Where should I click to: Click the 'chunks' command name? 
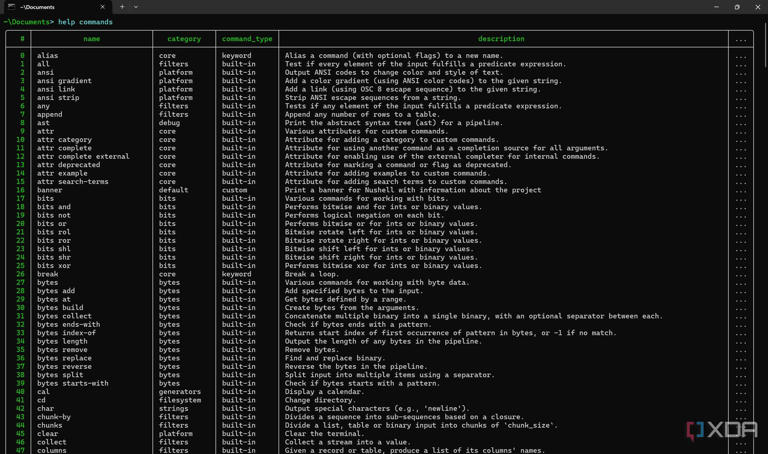(49, 425)
